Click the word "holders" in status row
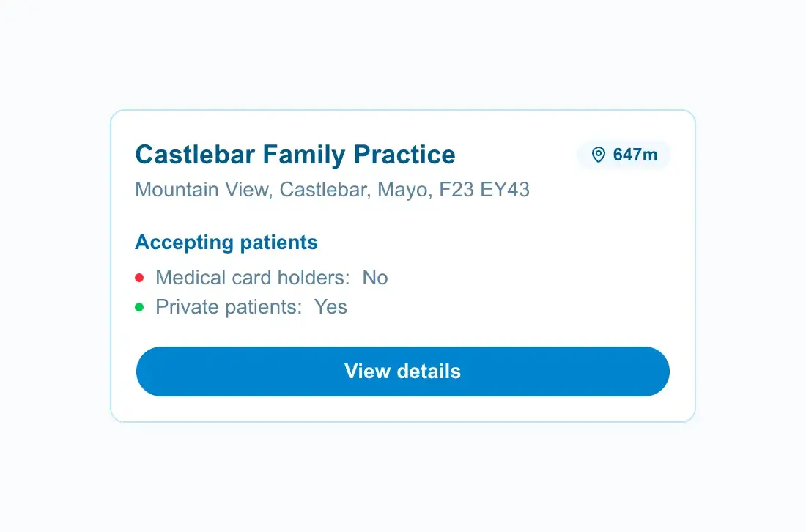The image size is (806, 532). (x=312, y=278)
